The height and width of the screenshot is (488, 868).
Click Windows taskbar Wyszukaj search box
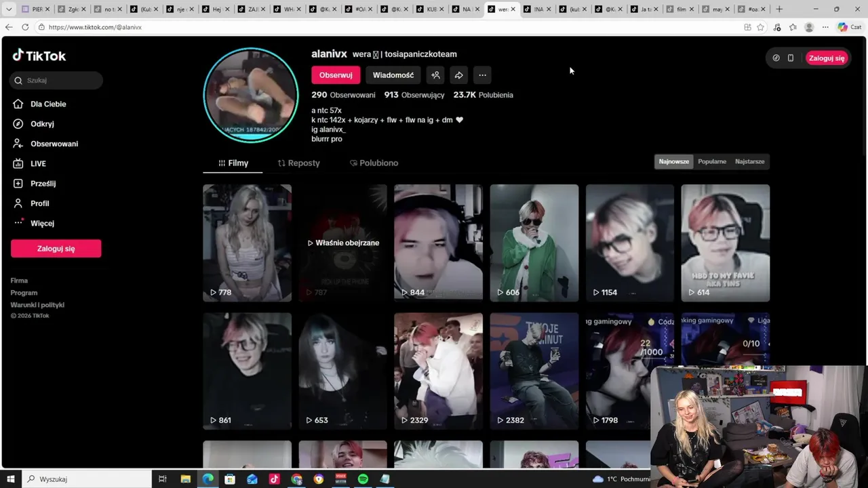pos(87,479)
